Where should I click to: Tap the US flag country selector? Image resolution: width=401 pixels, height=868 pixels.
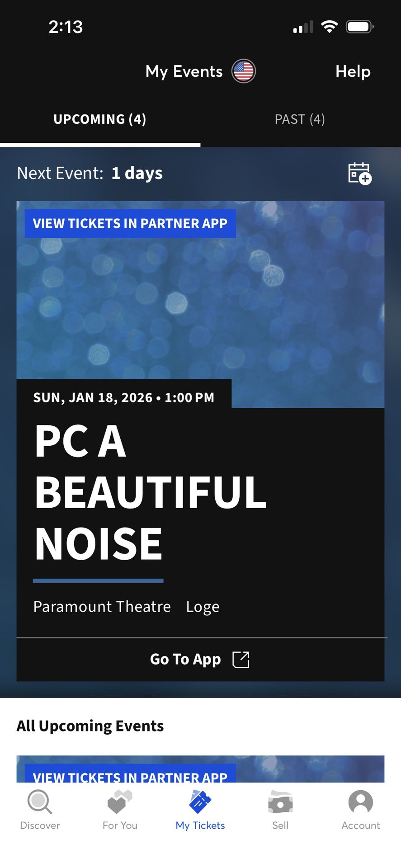click(x=244, y=71)
